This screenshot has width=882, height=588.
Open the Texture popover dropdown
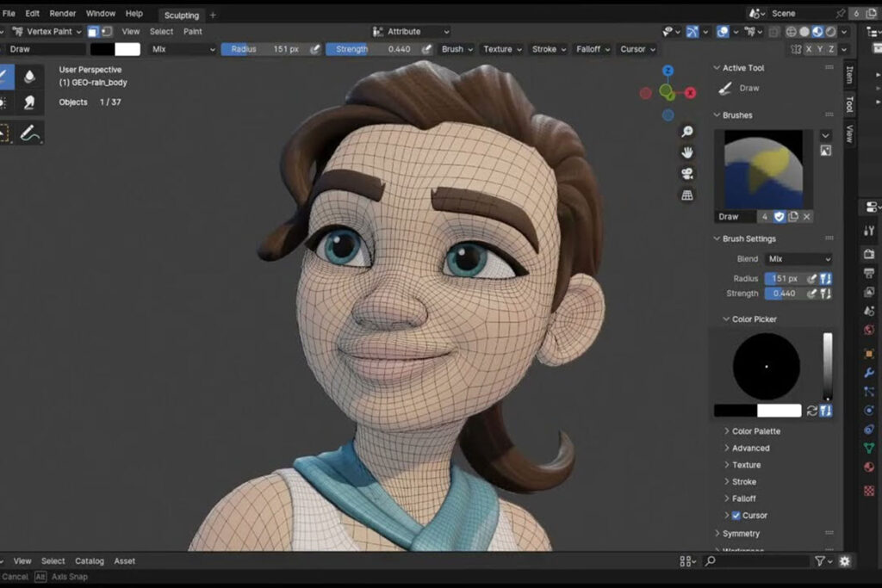click(502, 49)
